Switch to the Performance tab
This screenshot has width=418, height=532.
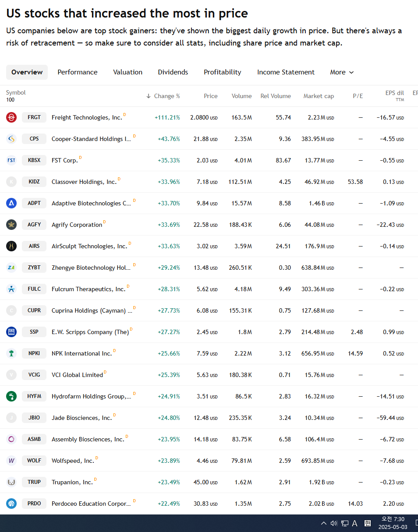pyautogui.click(x=78, y=72)
